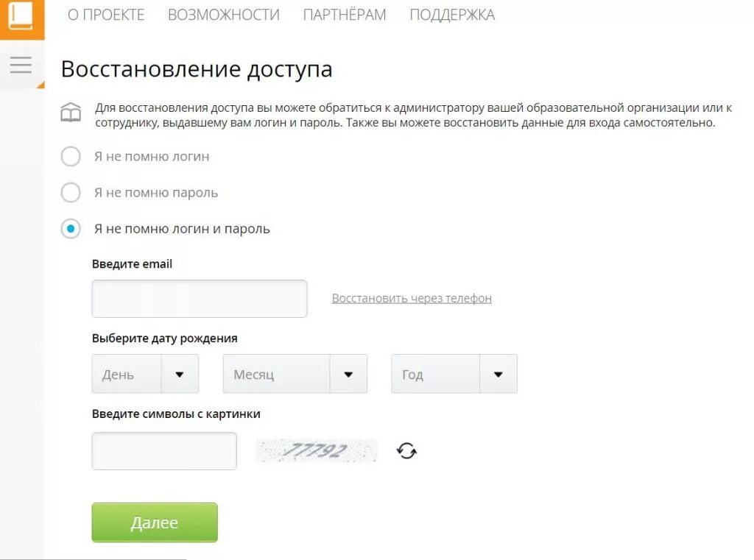754x560 pixels.
Task: Focus the email input field
Action: (x=200, y=299)
